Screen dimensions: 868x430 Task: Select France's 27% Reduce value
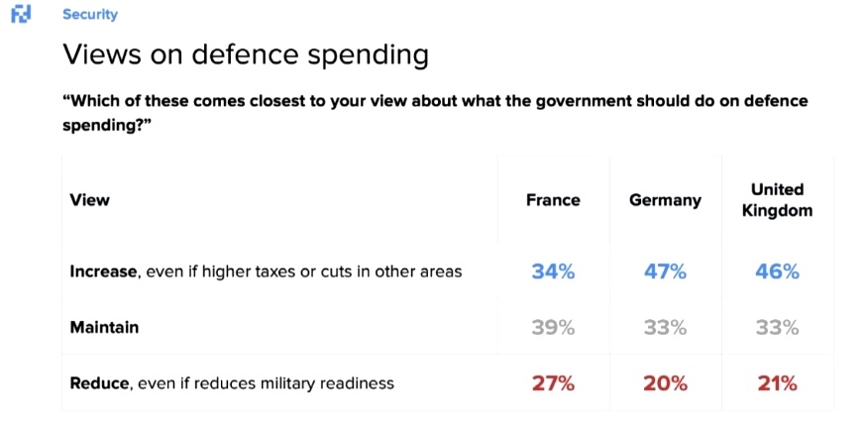(x=553, y=383)
